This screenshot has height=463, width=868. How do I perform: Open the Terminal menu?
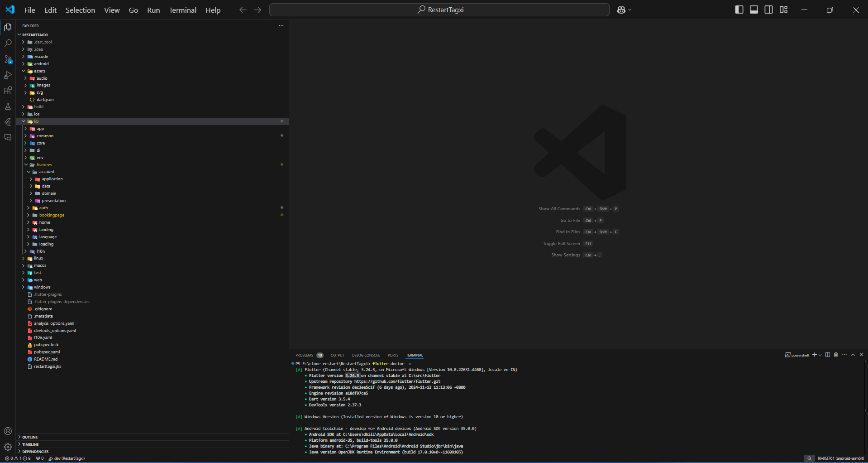coord(182,10)
